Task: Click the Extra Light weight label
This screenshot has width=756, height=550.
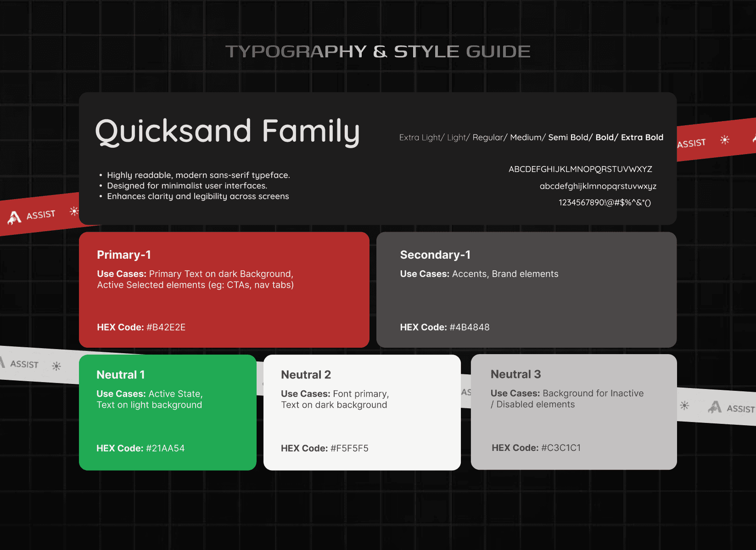Action: (x=421, y=137)
